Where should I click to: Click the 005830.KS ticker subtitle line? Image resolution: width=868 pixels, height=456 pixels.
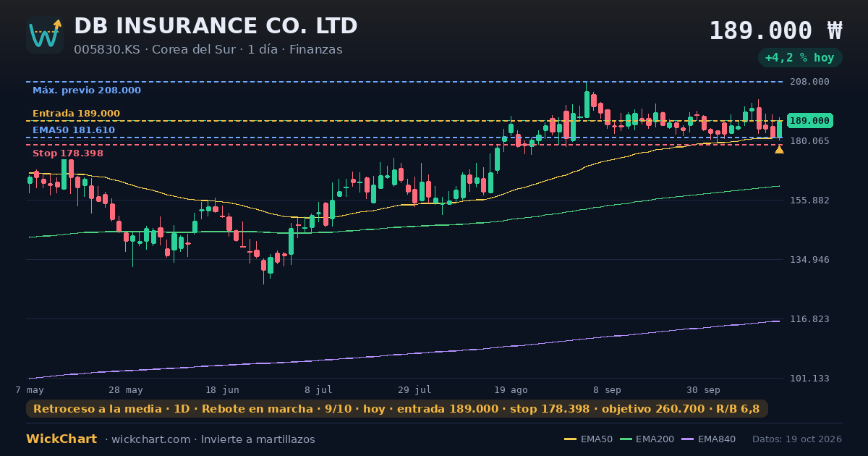(208, 50)
